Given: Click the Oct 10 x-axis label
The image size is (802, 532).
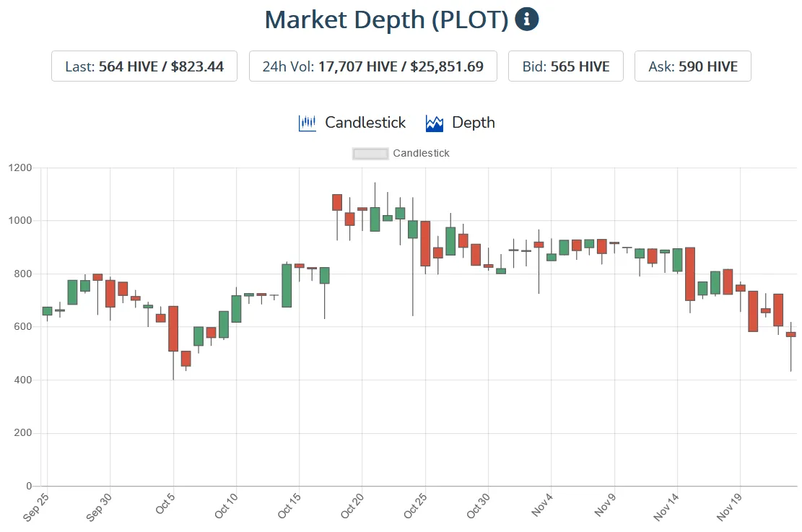Looking at the screenshot, I should 226,506.
